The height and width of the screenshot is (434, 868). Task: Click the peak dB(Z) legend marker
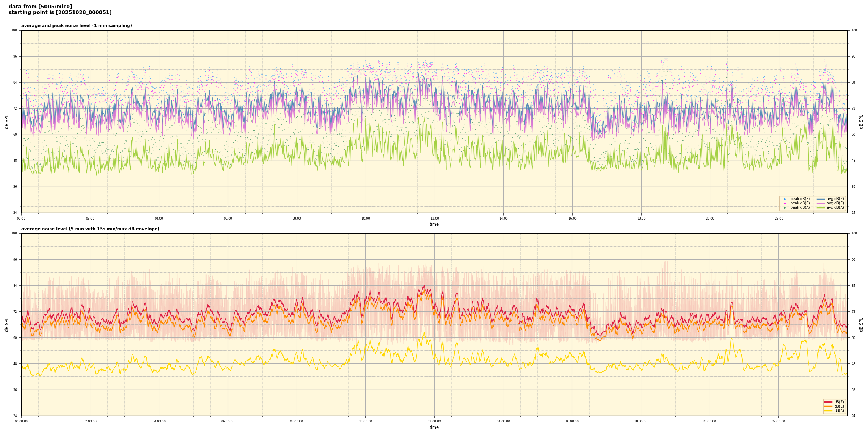pyautogui.click(x=784, y=199)
